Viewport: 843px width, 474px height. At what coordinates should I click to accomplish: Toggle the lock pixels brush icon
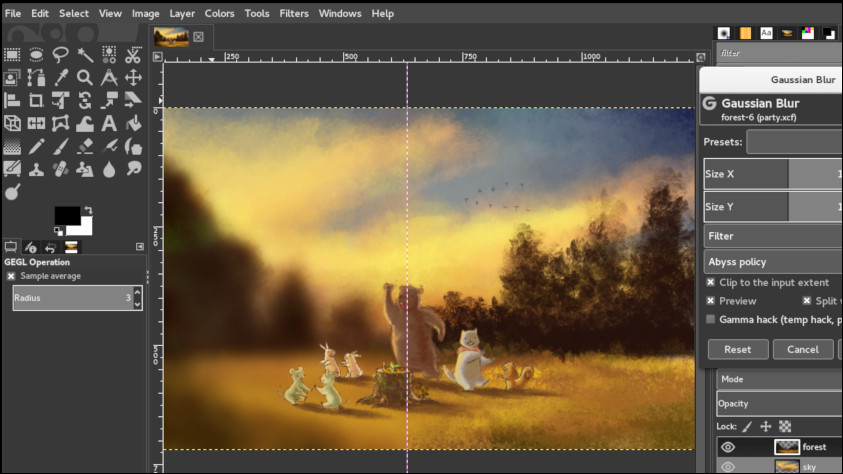click(x=747, y=427)
